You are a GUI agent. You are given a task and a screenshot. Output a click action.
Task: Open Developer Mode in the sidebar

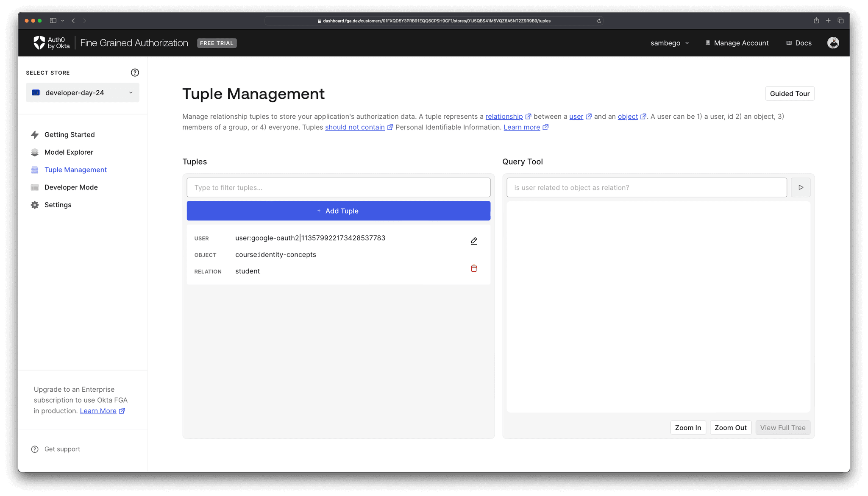tap(71, 187)
